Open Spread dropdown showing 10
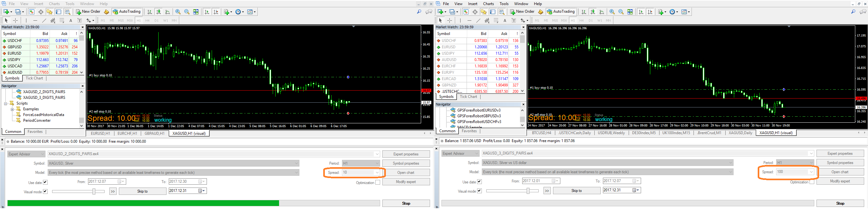Screen dimensions: 868x212 [x=361, y=173]
